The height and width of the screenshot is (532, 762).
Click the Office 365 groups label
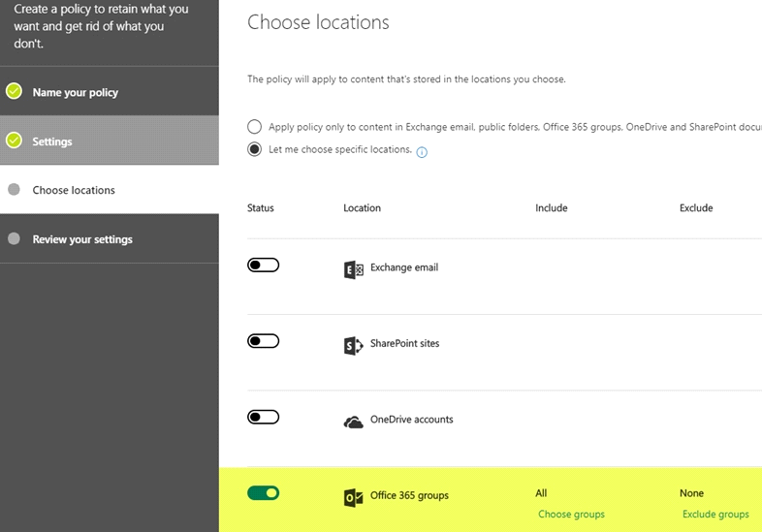pyautogui.click(x=409, y=495)
